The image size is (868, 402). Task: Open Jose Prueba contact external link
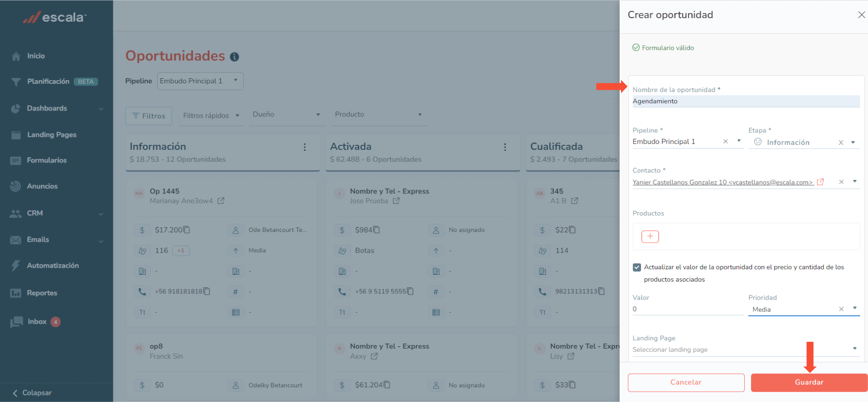click(396, 201)
